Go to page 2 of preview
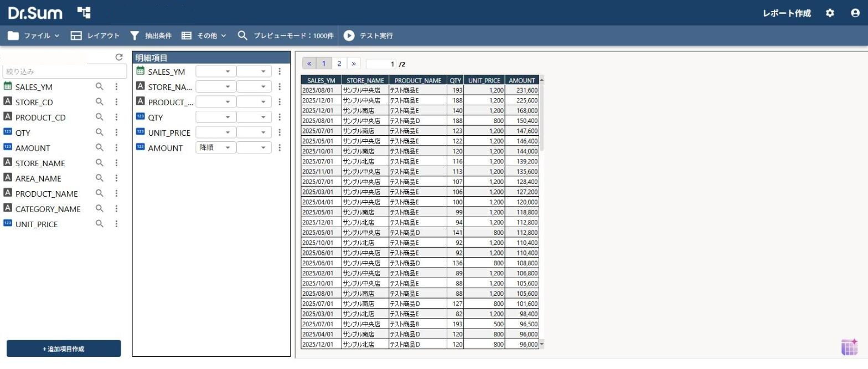This screenshot has height=369, width=868. 339,63
